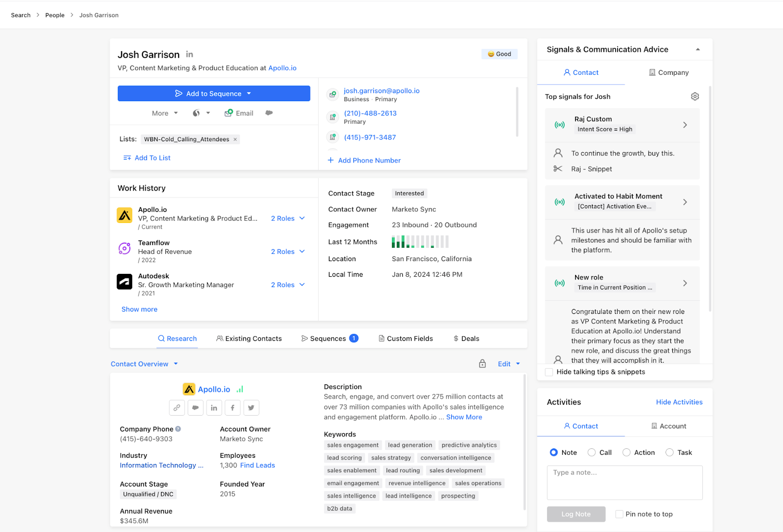This screenshot has width=783, height=532.
Task: Check Hide talking tips & snippets
Action: point(549,372)
